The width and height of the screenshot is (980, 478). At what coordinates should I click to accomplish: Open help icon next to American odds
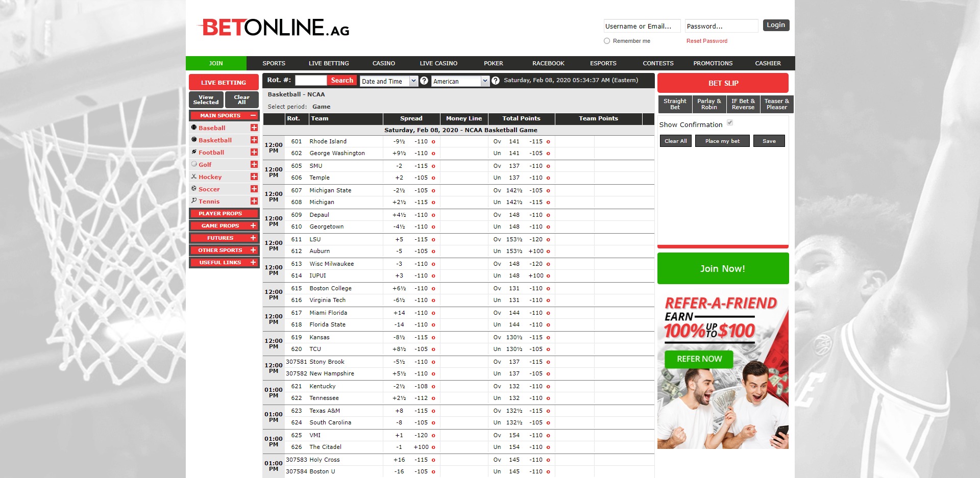(495, 81)
